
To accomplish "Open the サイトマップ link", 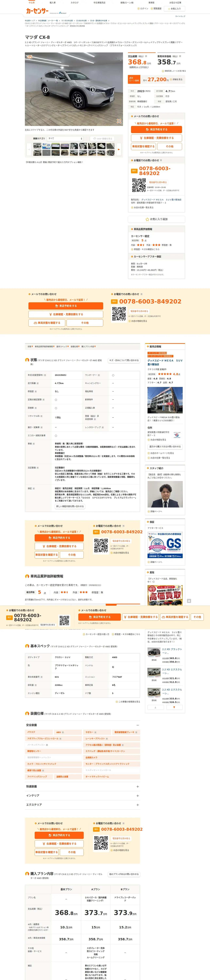I will click(180, 16).
